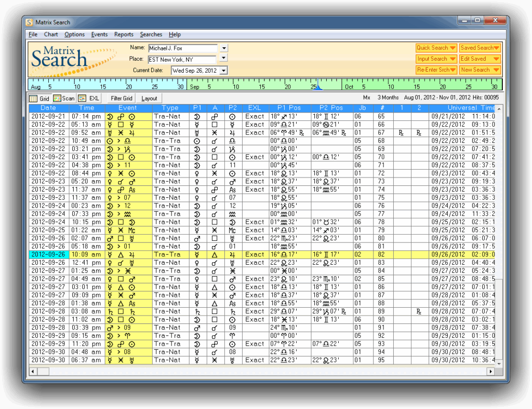Viewport: 532px width, 409px height.
Task: Open the Current Date dropdown
Action: pos(223,70)
